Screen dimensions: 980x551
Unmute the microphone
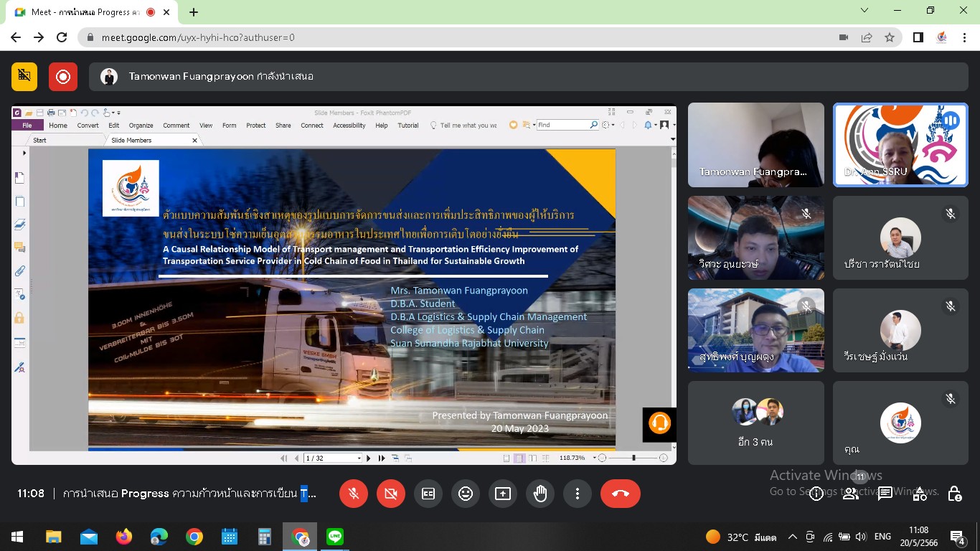(x=354, y=494)
